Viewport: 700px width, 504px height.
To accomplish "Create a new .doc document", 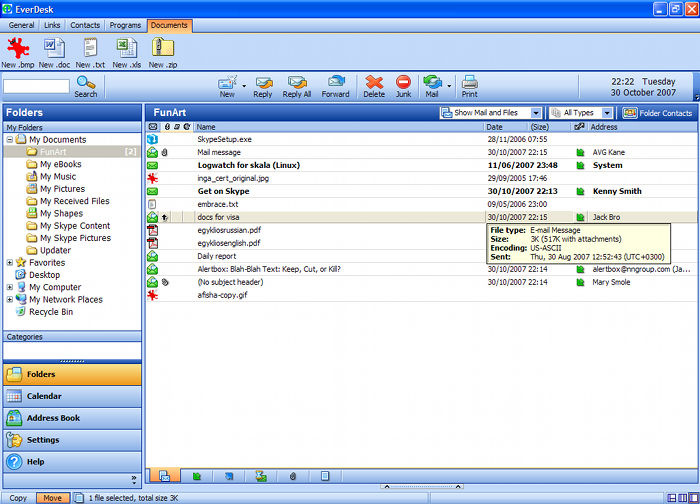I will 54,48.
